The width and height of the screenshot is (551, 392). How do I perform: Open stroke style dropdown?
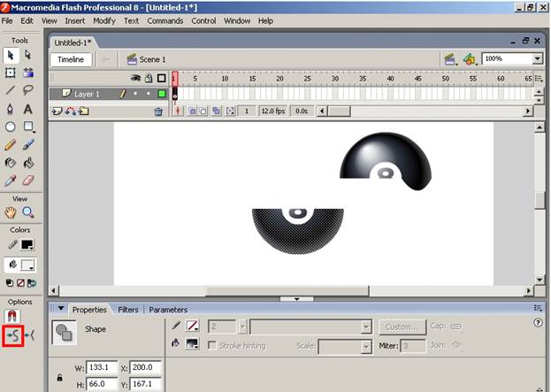pyautogui.click(x=366, y=327)
